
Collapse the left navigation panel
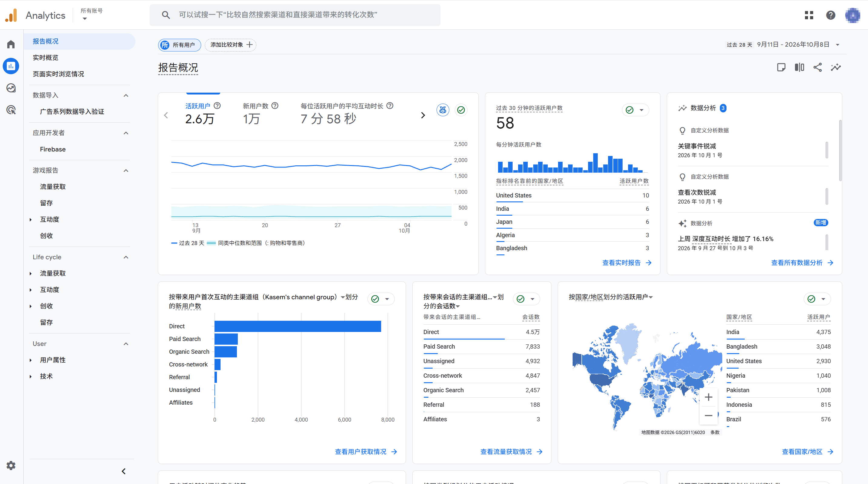tap(124, 471)
